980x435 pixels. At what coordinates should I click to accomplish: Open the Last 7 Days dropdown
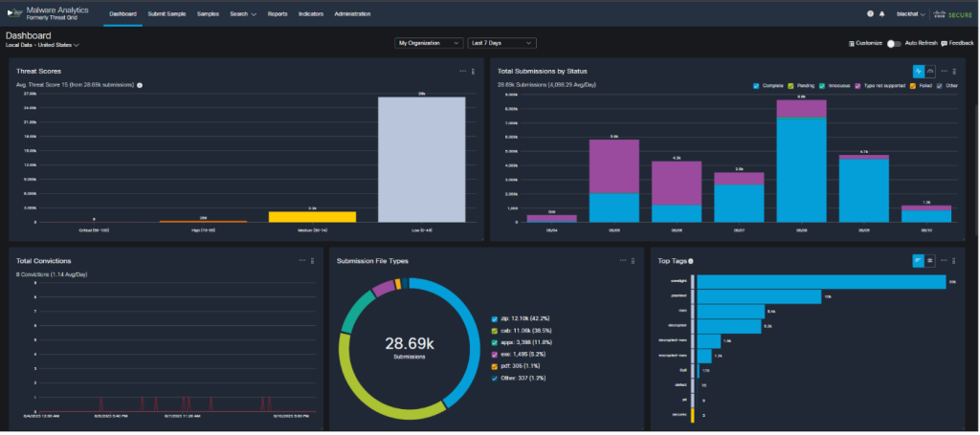[x=501, y=43]
